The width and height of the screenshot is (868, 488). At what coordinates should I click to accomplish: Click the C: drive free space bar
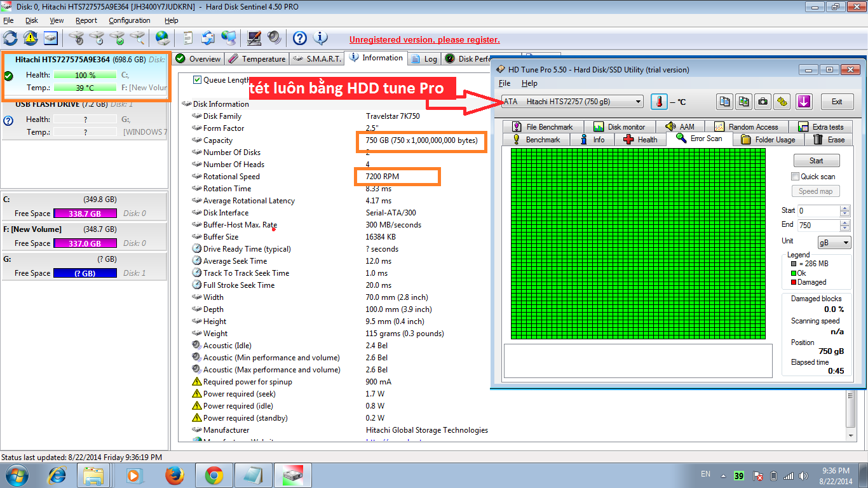point(85,213)
